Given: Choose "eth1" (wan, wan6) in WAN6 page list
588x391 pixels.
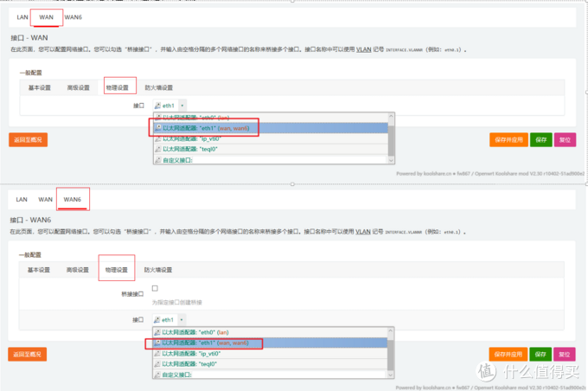Looking at the screenshot, I should click(x=270, y=343).
